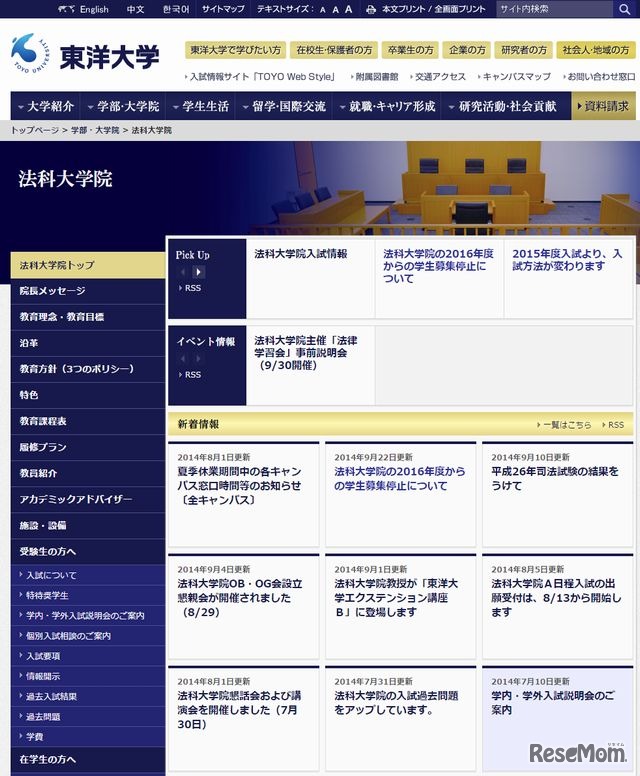
Task: Open the 入試について sidebar sub-item
Action: tap(88, 576)
